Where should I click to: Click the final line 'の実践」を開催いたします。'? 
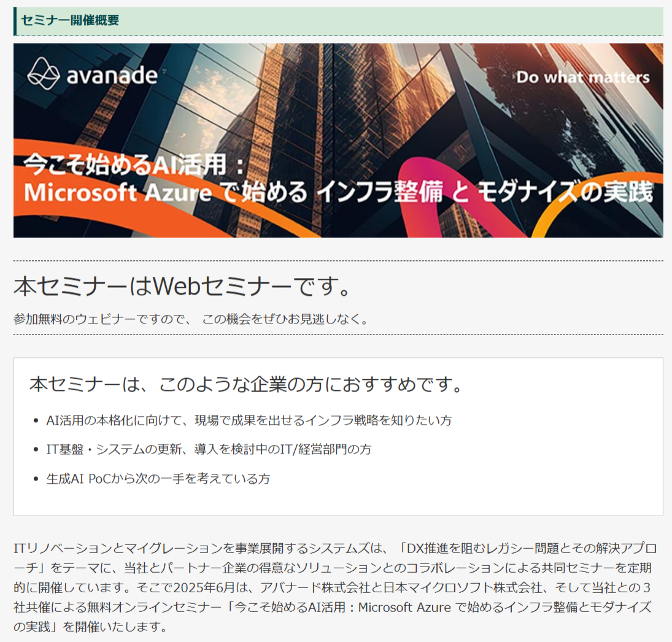[x=91, y=627]
